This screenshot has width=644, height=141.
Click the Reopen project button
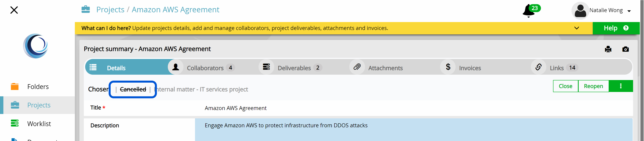click(x=593, y=86)
